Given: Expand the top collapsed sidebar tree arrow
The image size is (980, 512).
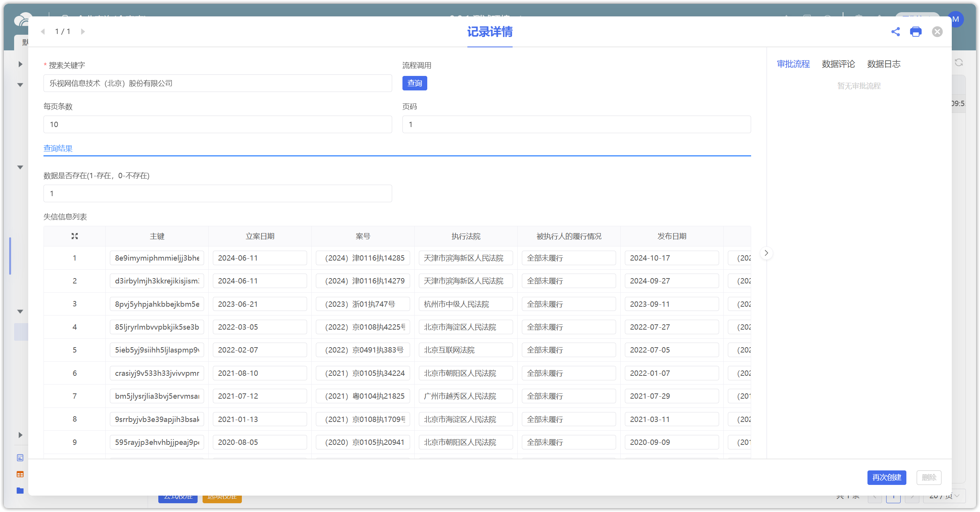Looking at the screenshot, I should pyautogui.click(x=21, y=64).
